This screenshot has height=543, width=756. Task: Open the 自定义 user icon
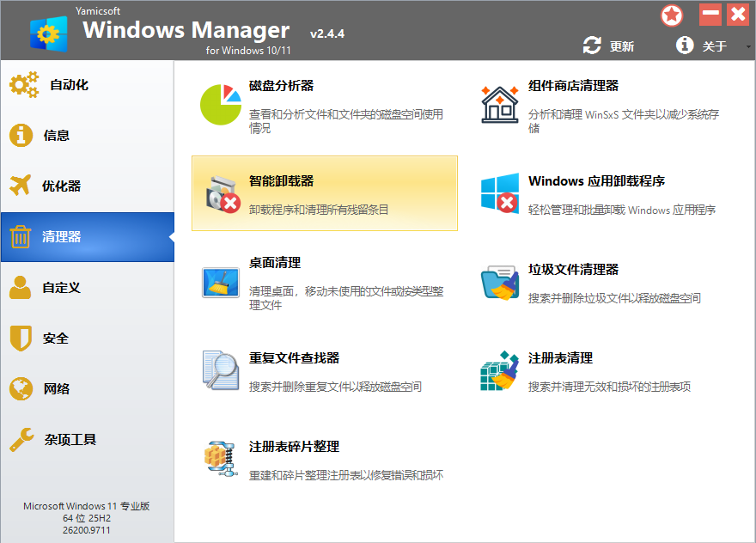click(x=20, y=288)
